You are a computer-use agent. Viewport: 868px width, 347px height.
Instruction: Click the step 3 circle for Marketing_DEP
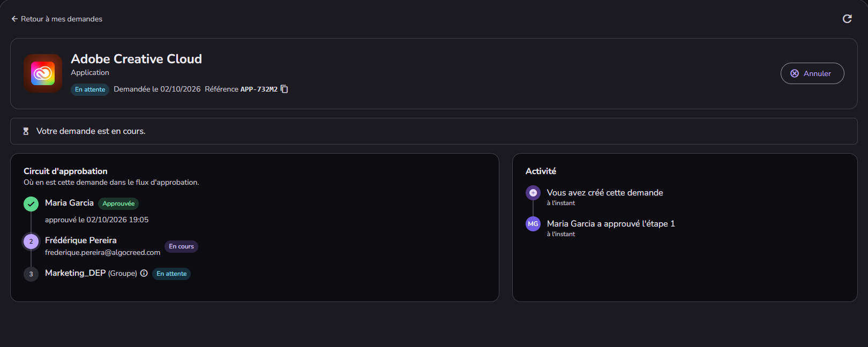(x=31, y=274)
